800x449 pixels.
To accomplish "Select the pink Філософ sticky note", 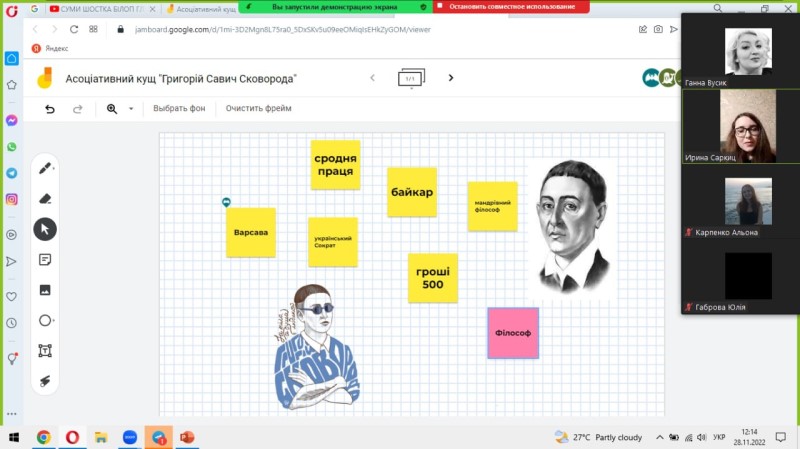I will pyautogui.click(x=513, y=333).
